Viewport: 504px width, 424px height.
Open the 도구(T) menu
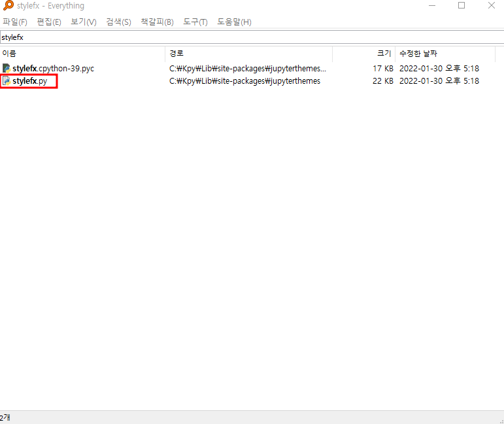[195, 22]
